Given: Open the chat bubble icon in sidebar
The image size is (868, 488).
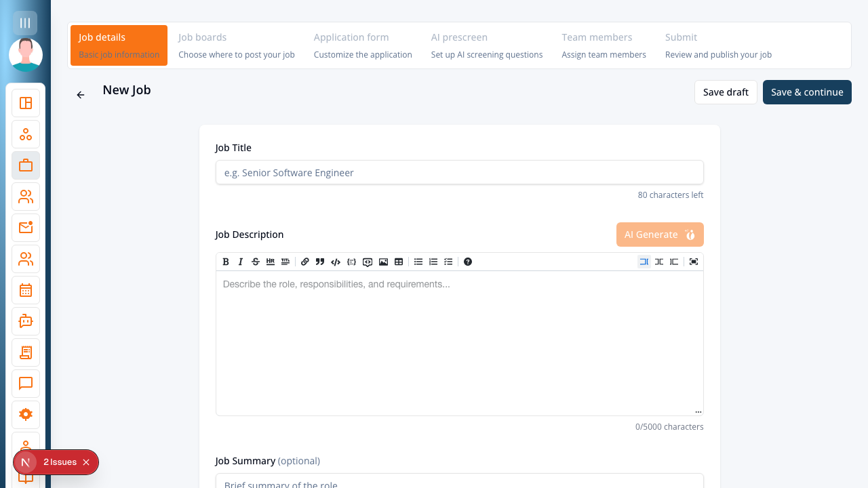Looking at the screenshot, I should [x=26, y=384].
